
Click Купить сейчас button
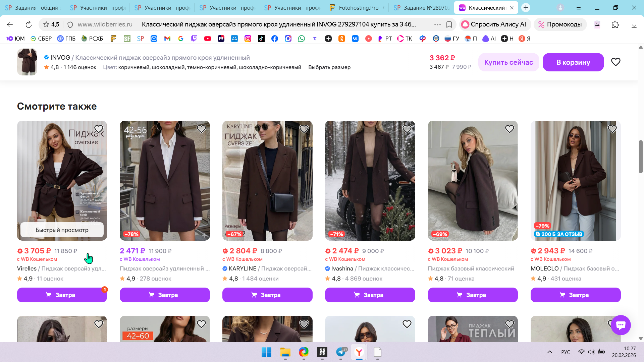508,62
